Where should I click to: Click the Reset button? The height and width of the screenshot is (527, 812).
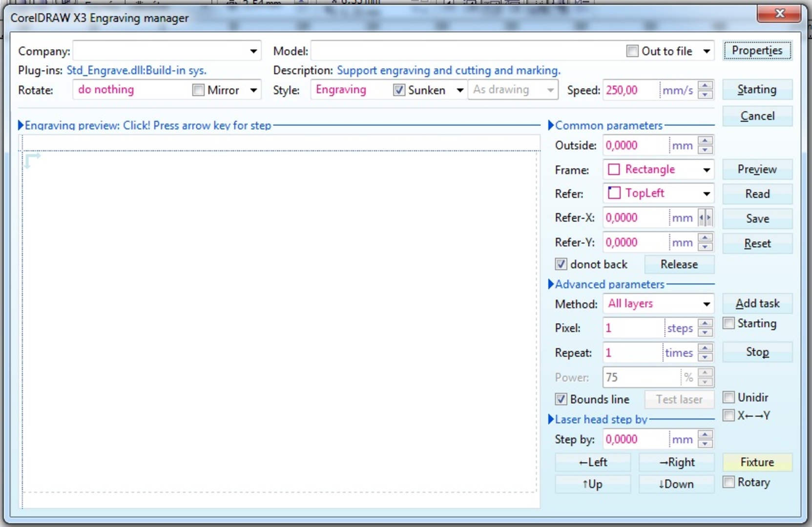(x=757, y=243)
